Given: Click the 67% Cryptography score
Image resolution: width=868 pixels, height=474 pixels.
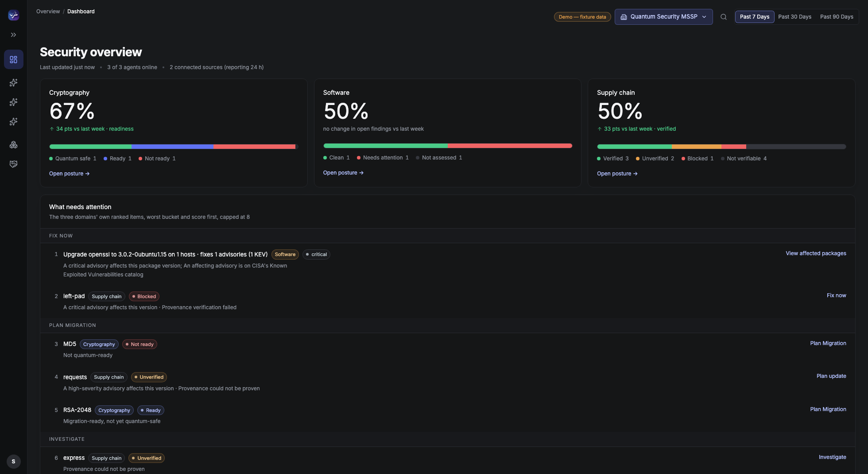Looking at the screenshot, I should pyautogui.click(x=72, y=111).
